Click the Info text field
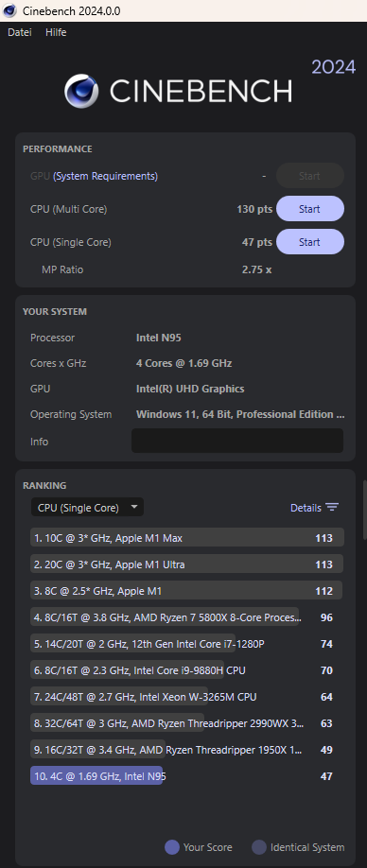367x868 pixels. tap(237, 441)
